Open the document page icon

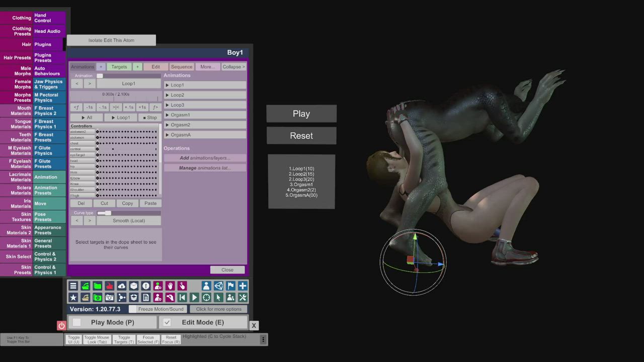146,298
